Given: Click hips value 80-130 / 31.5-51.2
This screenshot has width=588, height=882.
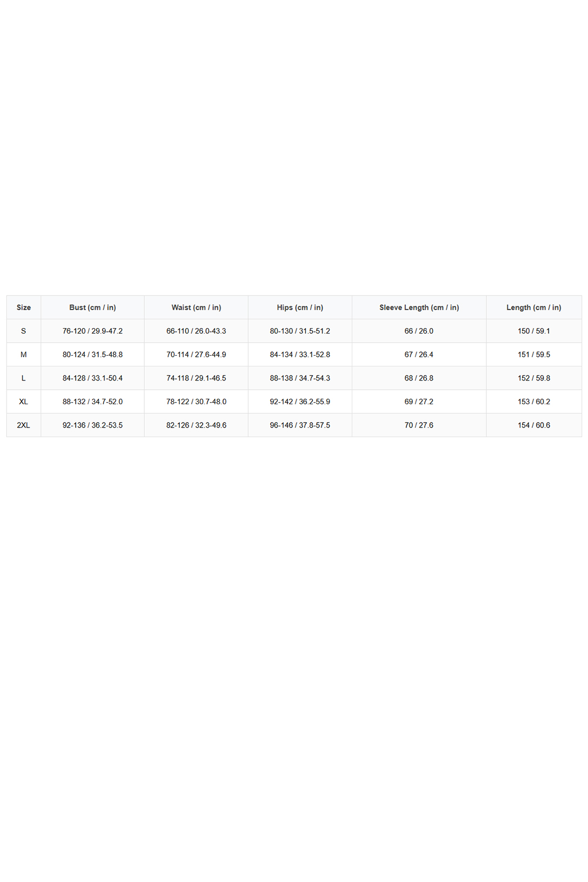Looking at the screenshot, I should (300, 331).
